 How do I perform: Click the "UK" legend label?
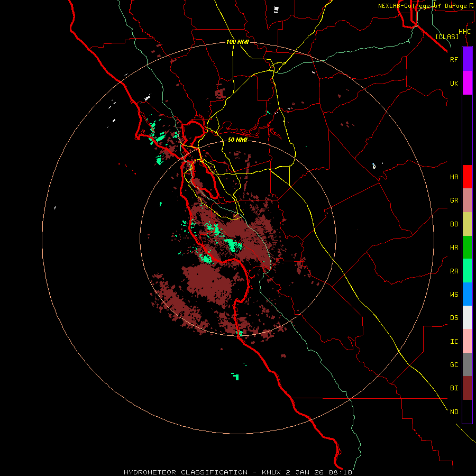tap(454, 83)
